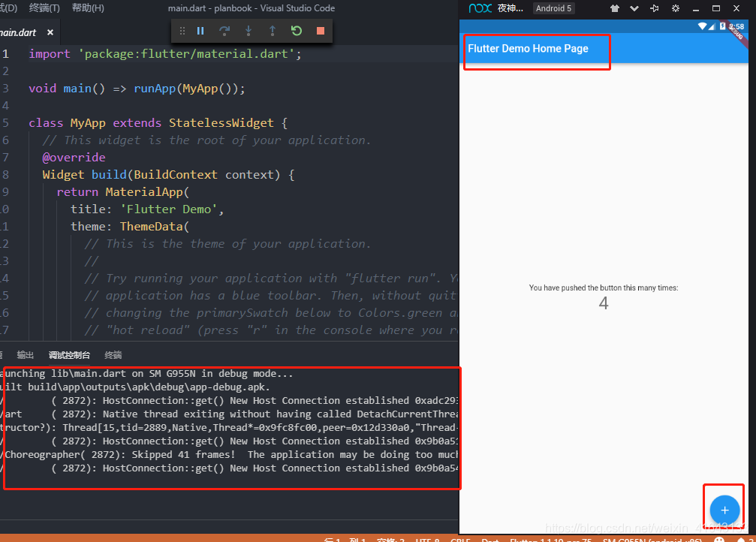Click the 2:58 clock in Android status bar
Screen dimensions: 756x542
736,26
